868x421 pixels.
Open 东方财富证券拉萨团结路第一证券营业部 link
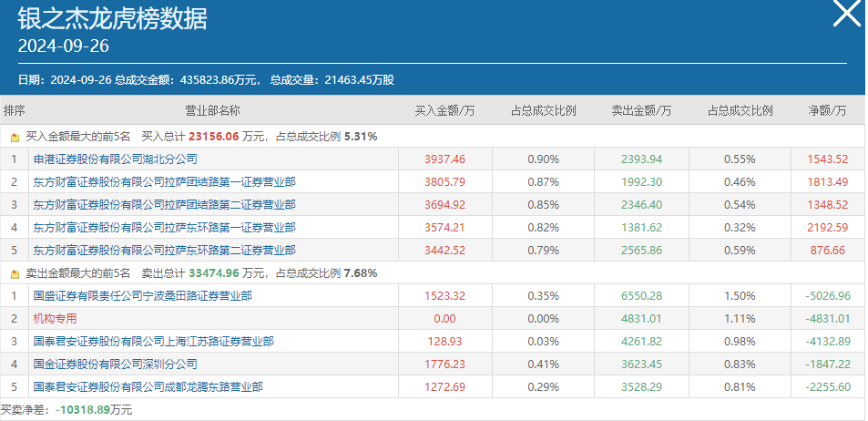[x=165, y=182]
